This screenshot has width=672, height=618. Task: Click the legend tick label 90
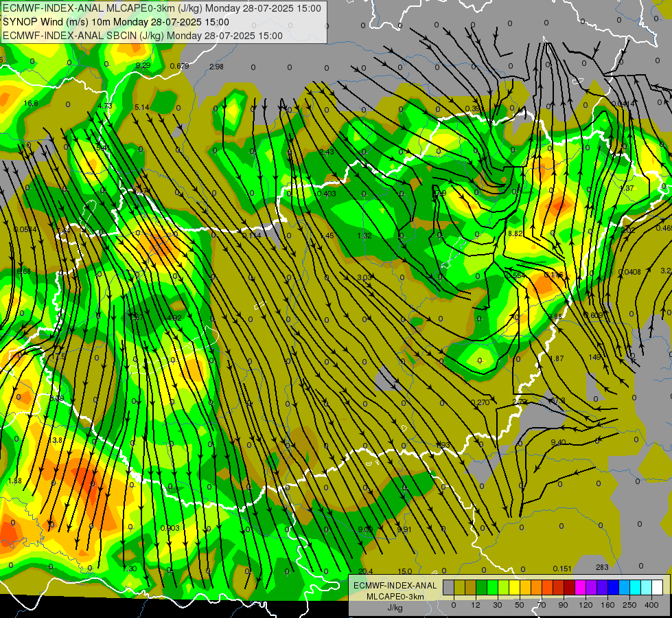pos(563,605)
